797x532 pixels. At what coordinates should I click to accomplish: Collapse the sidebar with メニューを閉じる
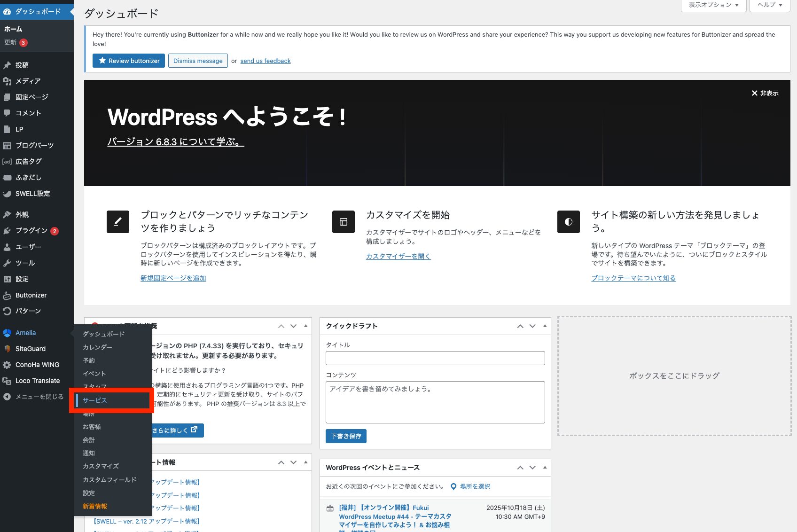[33, 397]
